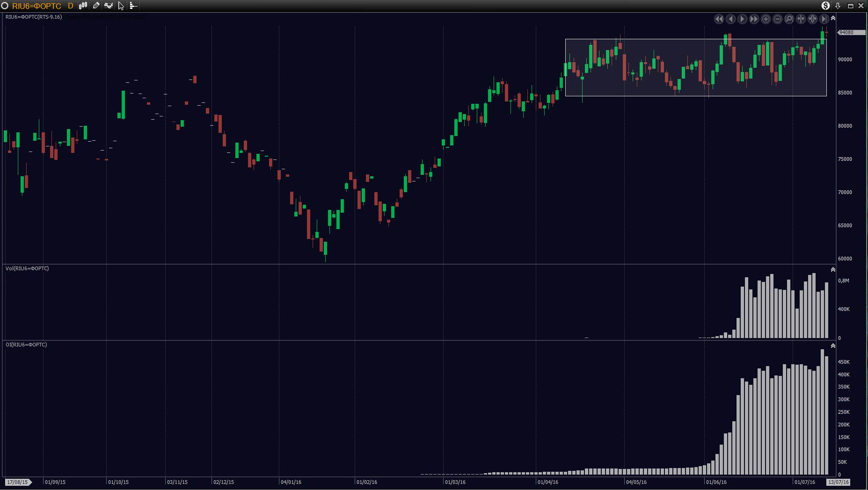Screen dimensions: 868x490
Task: Click the 0,8M volume axis label
Action: 844,281
